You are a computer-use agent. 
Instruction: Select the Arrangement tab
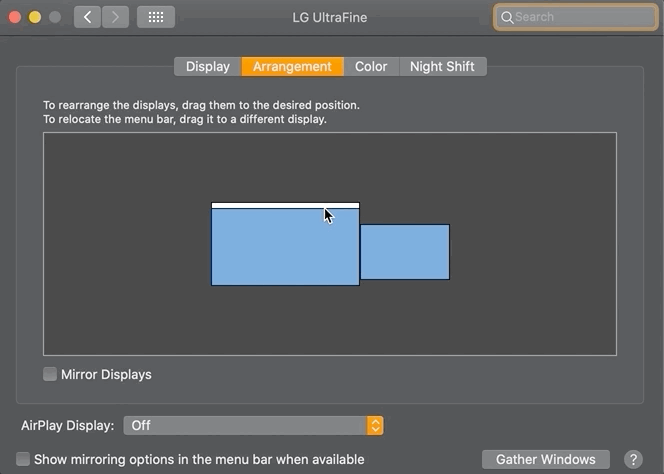[292, 67]
